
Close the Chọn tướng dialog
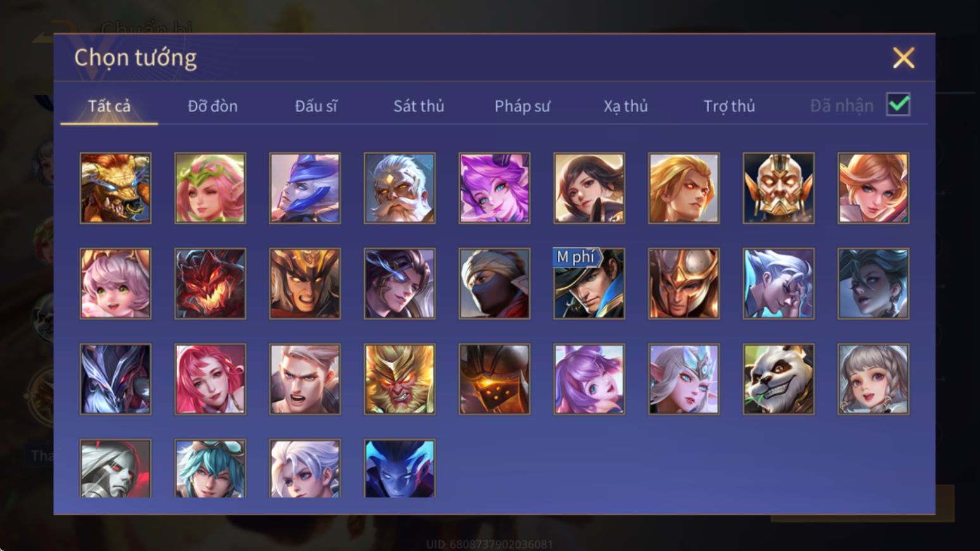(x=903, y=58)
